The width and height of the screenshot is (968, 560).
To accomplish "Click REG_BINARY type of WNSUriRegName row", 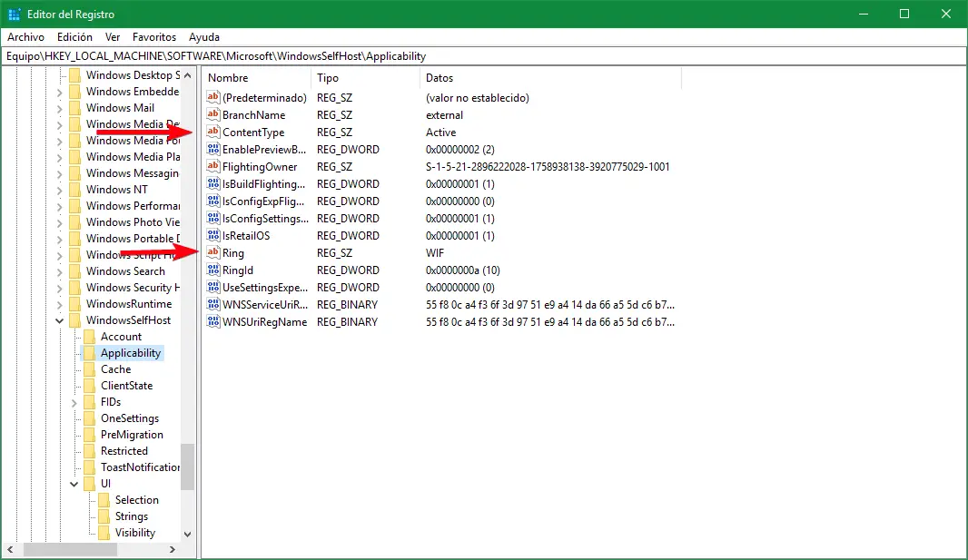I will tap(347, 322).
